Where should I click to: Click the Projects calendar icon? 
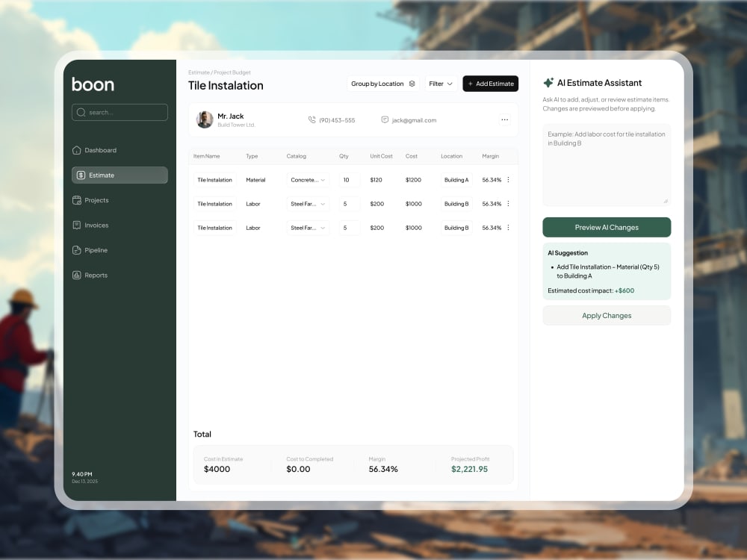[x=77, y=200]
